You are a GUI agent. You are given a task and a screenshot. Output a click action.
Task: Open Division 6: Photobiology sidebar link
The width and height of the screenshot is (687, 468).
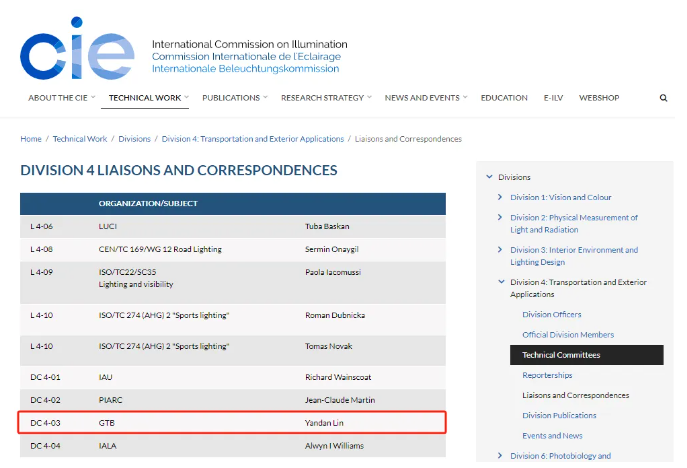pos(560,456)
